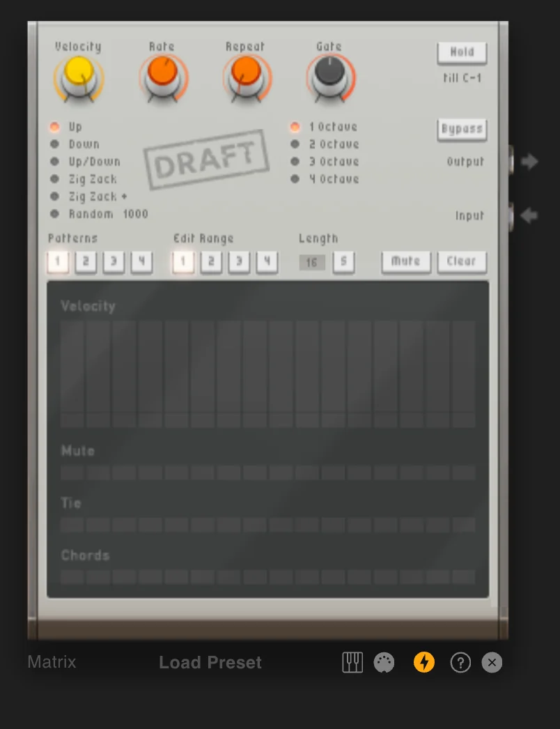Enable the 3 Octave range

(x=295, y=161)
